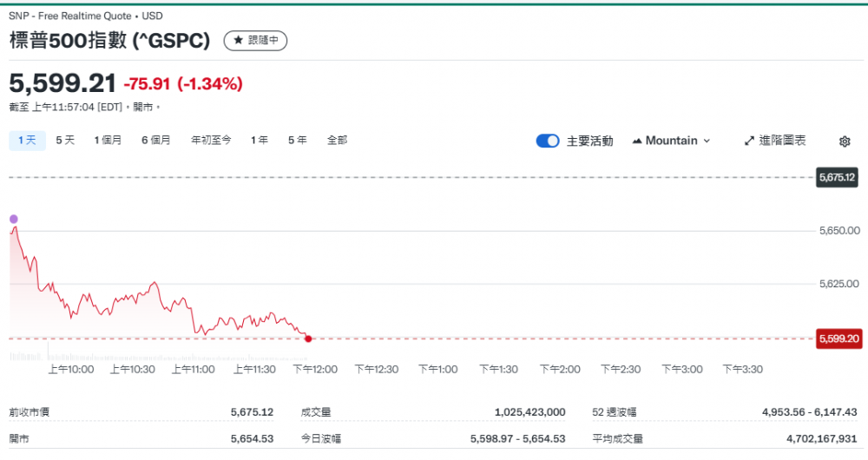Switch chart to 1 年 range
The image size is (868, 460).
pos(259,140)
